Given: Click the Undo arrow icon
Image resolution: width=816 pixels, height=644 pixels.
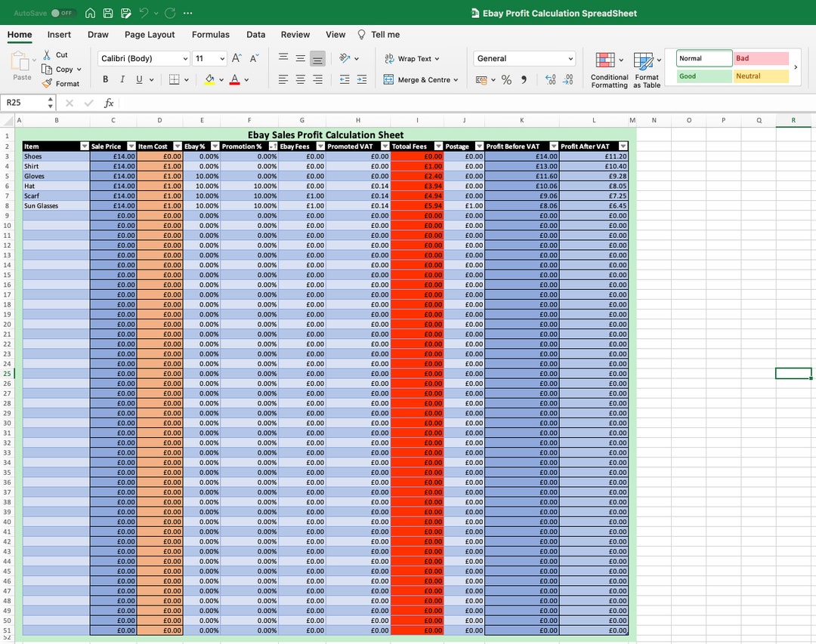Looking at the screenshot, I should (144, 13).
